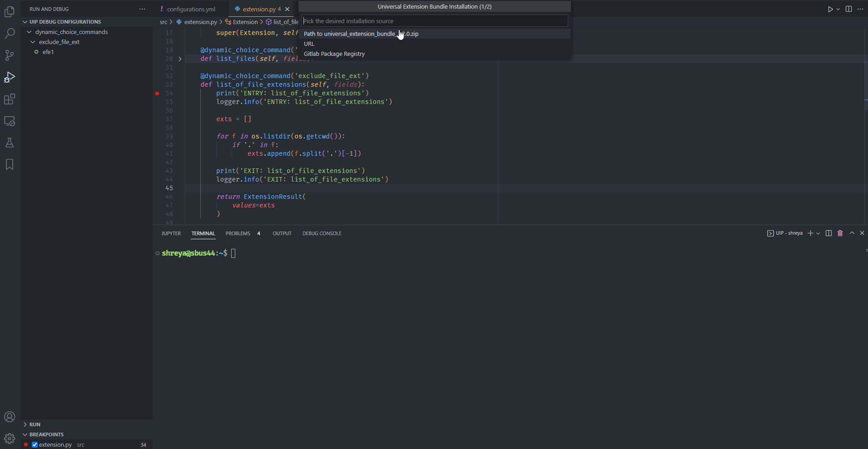Uncheck the extension.py breakpoint checkbox
This screenshot has height=449, width=868.
point(35,445)
